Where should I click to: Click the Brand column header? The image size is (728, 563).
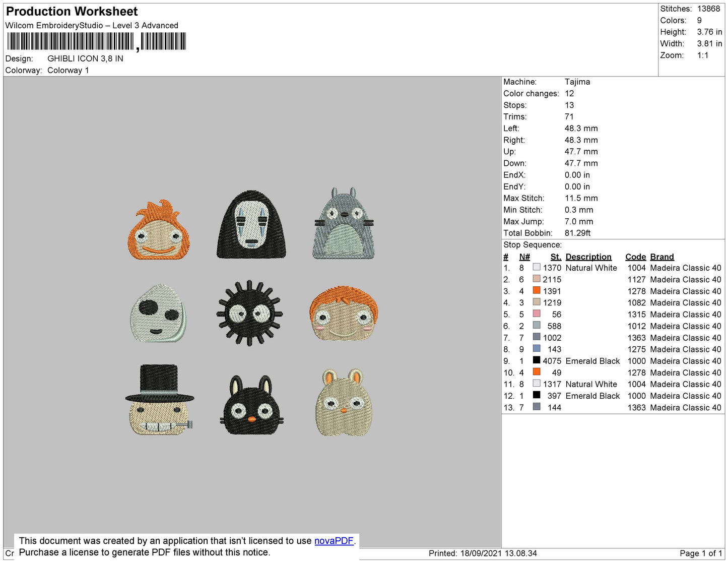pyautogui.click(x=662, y=257)
